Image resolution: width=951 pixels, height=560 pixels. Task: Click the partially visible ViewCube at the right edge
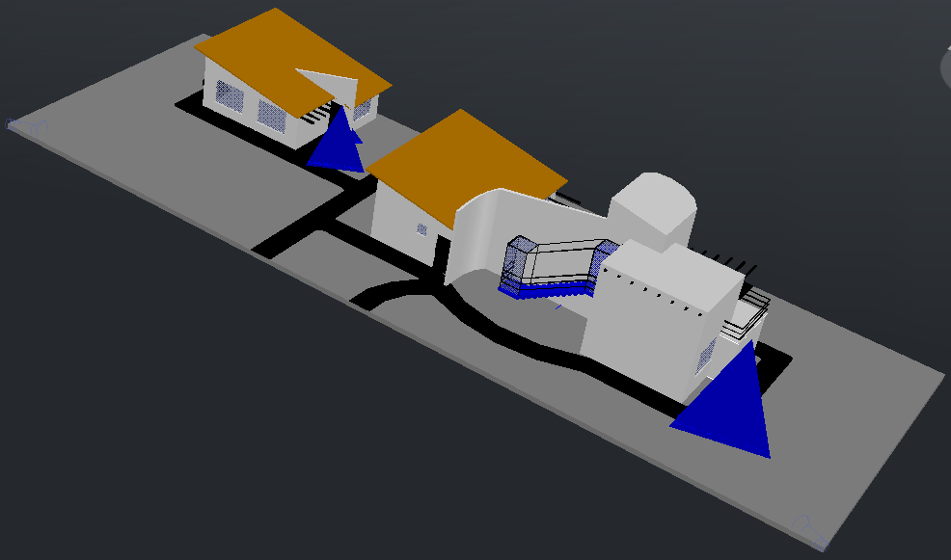[944, 69]
